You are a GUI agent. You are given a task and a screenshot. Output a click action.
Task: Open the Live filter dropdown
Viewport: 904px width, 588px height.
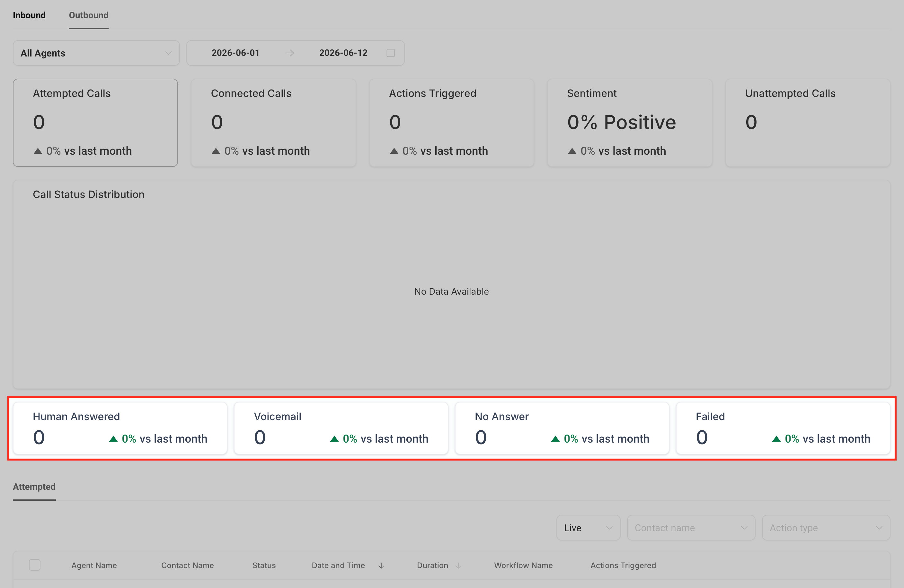pyautogui.click(x=588, y=528)
